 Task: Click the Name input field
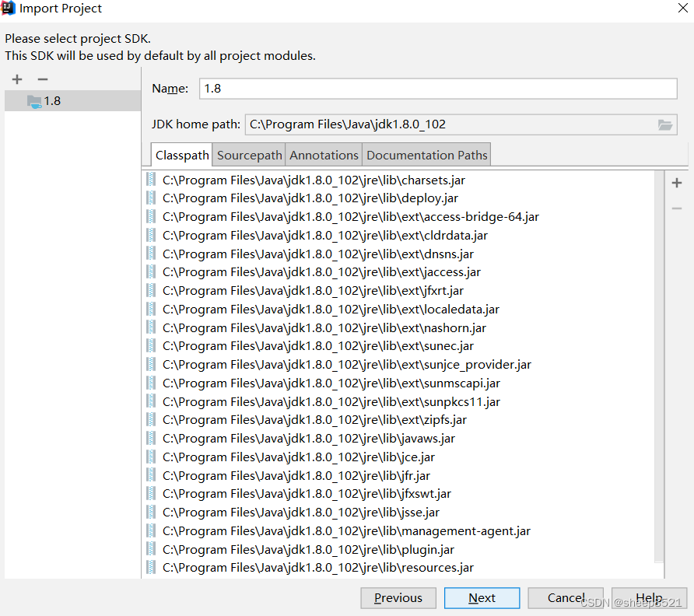click(x=438, y=89)
